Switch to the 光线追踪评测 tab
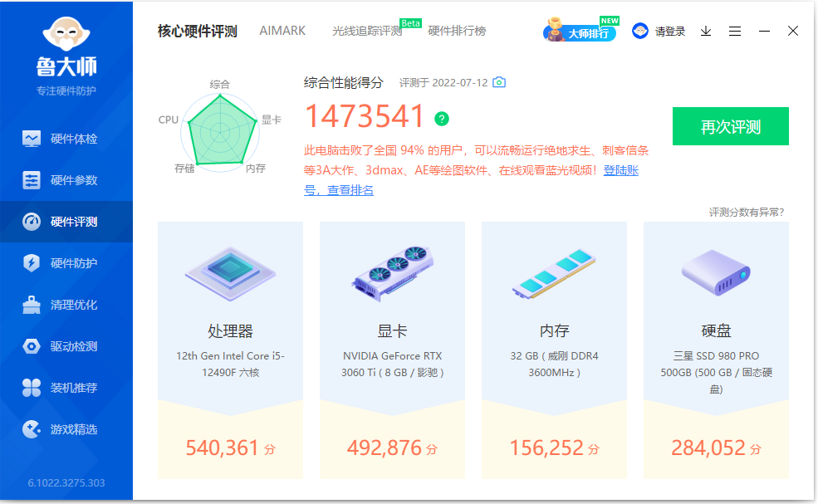 click(367, 32)
